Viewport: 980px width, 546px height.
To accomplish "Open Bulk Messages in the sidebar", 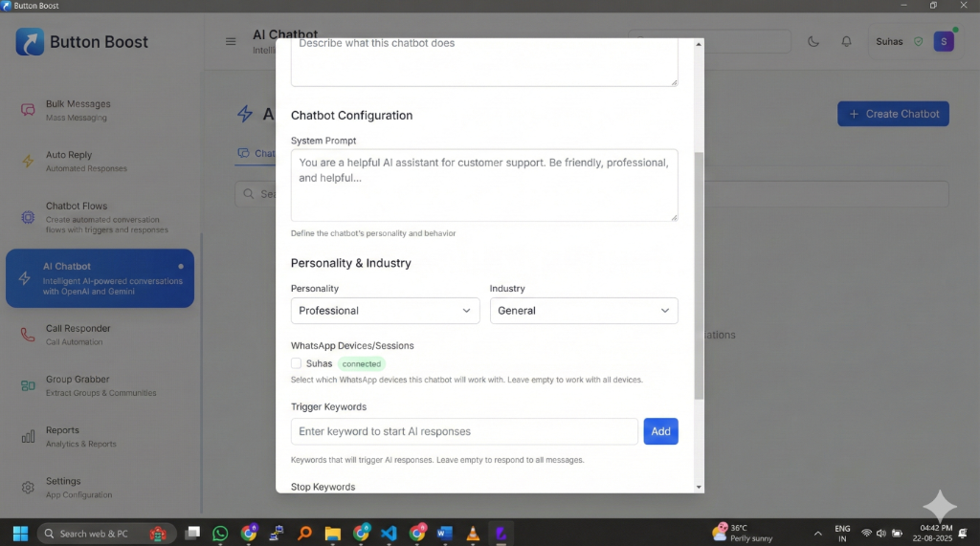I will pos(100,111).
